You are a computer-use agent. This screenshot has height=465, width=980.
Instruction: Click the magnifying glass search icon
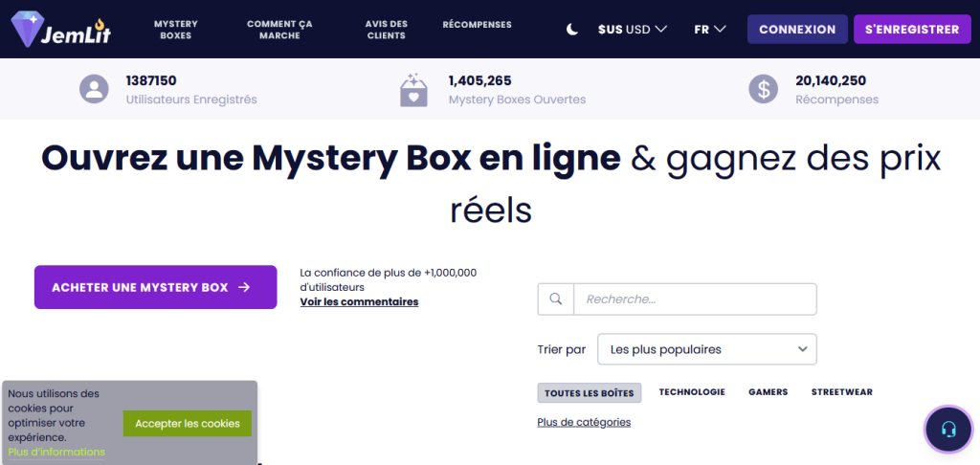(x=555, y=299)
